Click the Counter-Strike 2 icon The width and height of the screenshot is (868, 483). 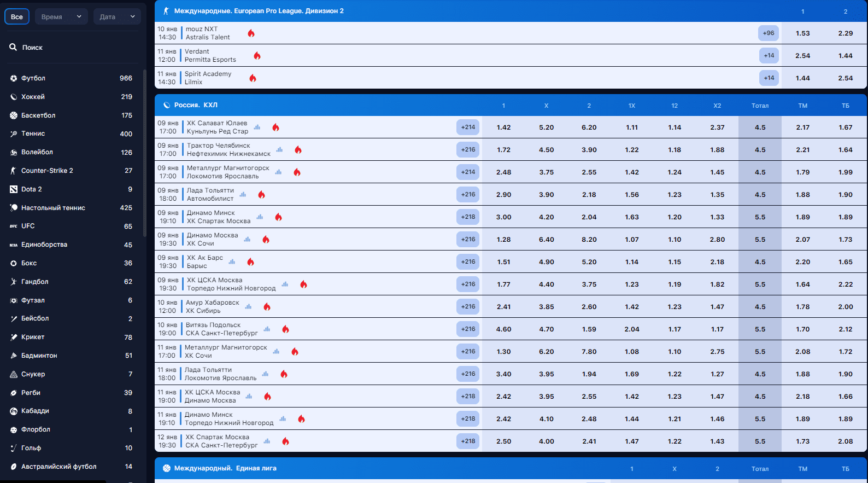14,171
